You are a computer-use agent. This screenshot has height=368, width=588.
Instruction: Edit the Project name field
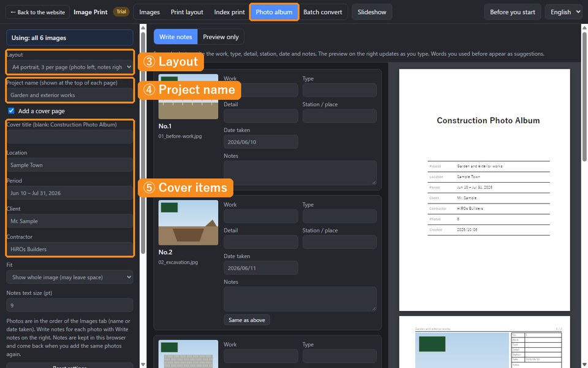pos(70,95)
